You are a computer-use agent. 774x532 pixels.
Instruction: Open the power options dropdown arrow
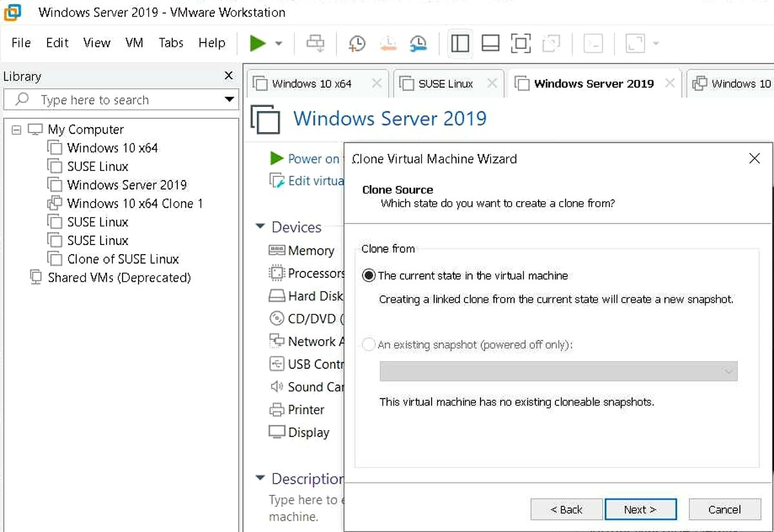(x=279, y=43)
